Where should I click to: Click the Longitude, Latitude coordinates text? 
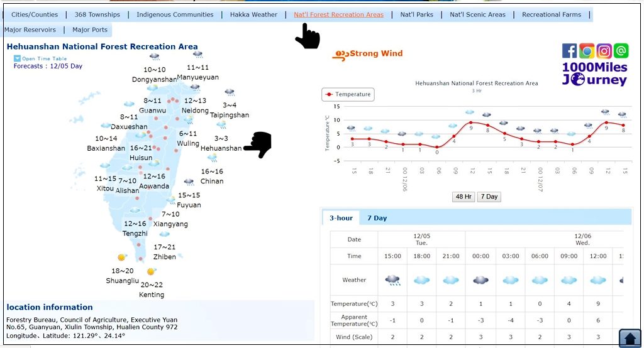pyautogui.click(x=65, y=335)
